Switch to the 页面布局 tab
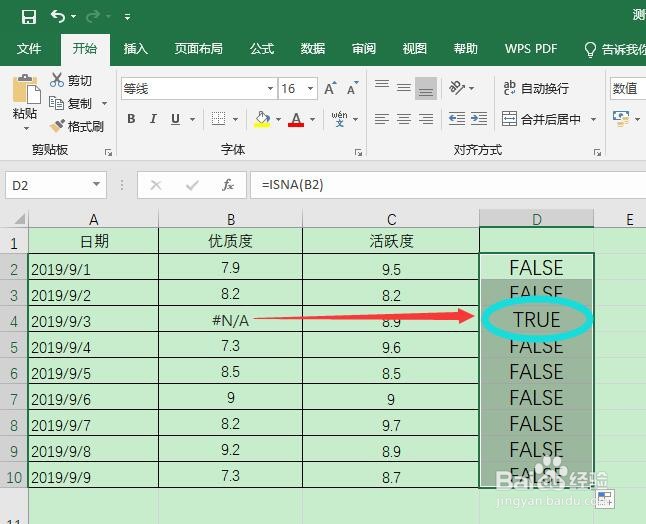 [198, 49]
